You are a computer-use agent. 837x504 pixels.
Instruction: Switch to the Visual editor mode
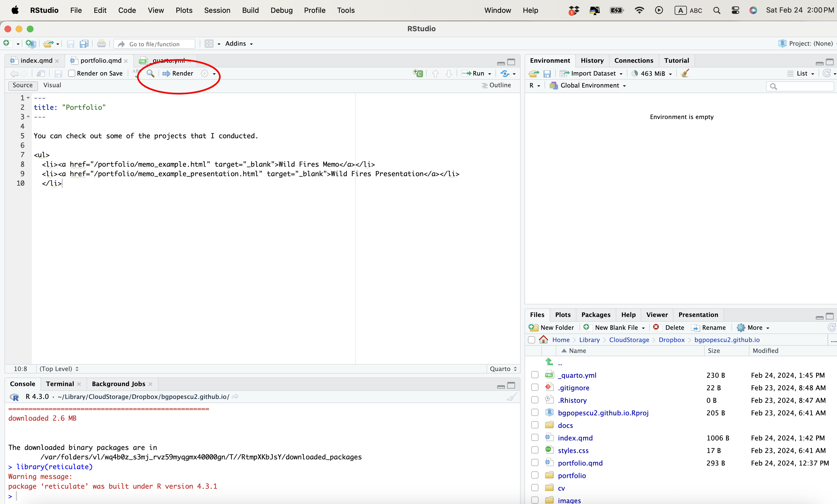(x=52, y=85)
